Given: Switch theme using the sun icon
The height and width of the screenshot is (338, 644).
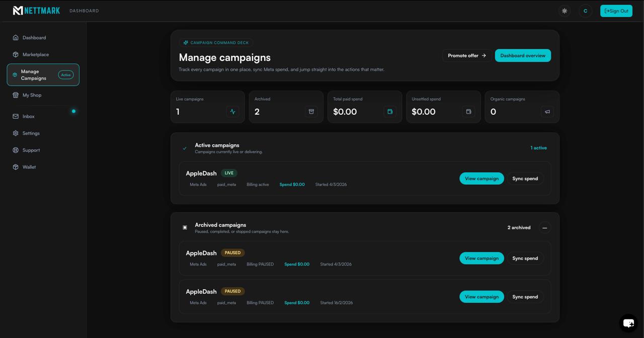Looking at the screenshot, I should coord(564,11).
